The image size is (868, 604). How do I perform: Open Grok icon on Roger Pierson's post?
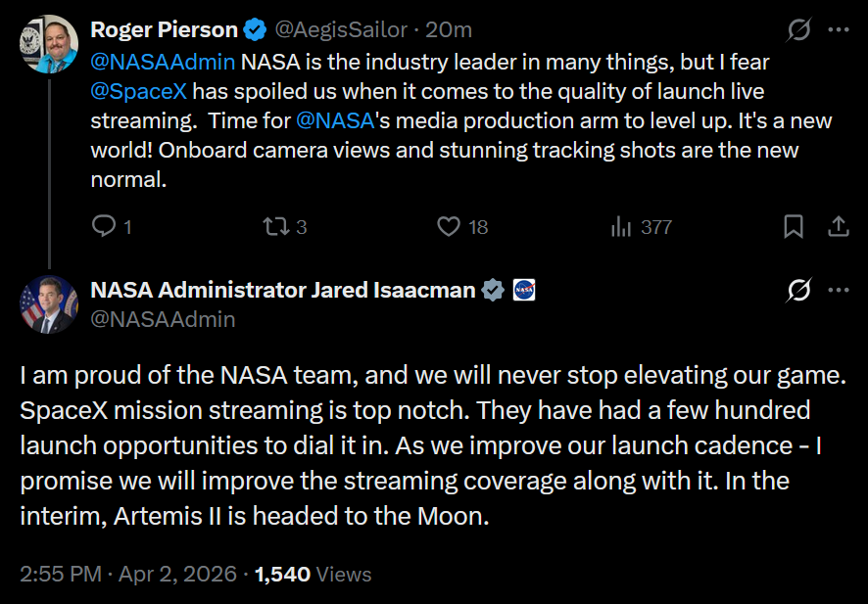point(799,30)
